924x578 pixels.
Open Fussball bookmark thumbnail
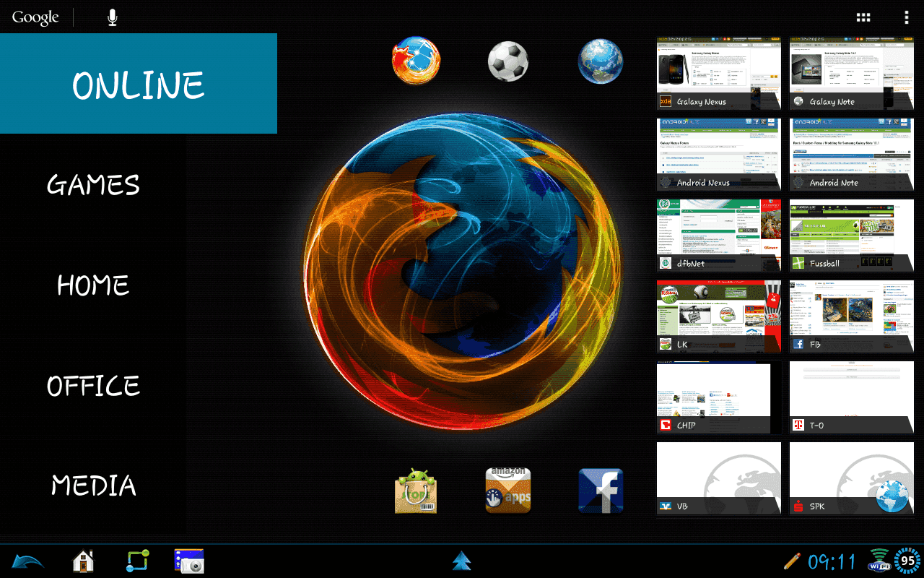[x=852, y=236]
